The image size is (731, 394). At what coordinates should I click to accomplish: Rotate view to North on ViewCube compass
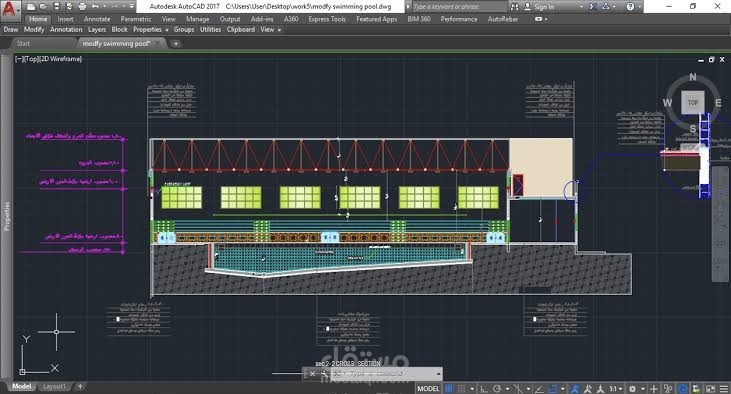(x=693, y=77)
